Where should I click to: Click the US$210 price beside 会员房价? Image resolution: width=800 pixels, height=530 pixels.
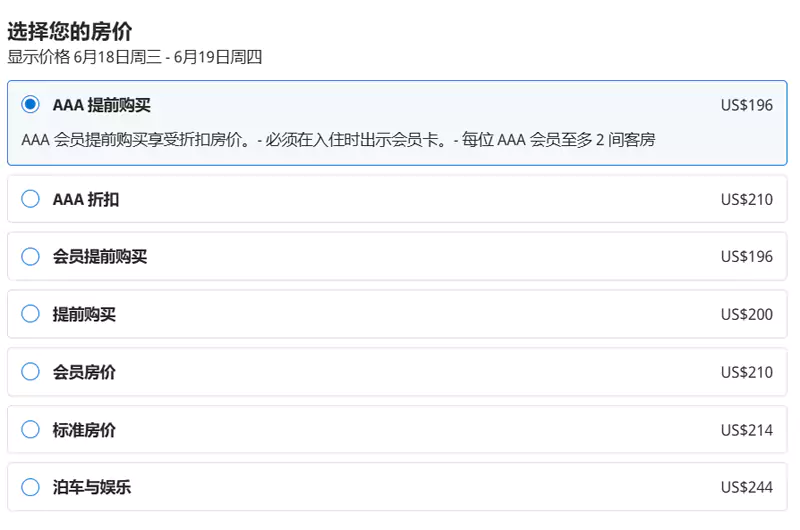click(x=746, y=372)
